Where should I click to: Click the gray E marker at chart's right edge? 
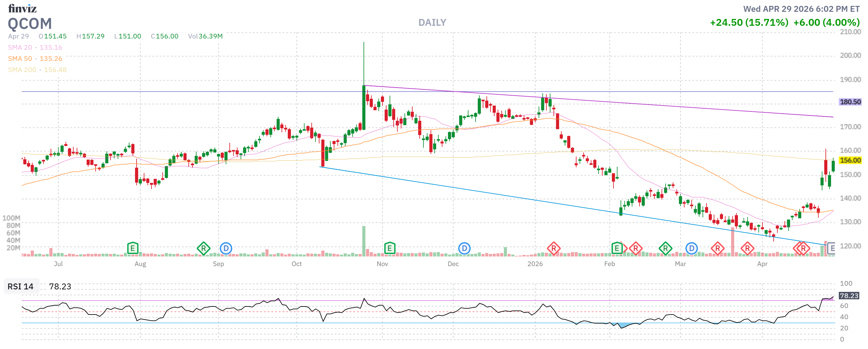832,249
